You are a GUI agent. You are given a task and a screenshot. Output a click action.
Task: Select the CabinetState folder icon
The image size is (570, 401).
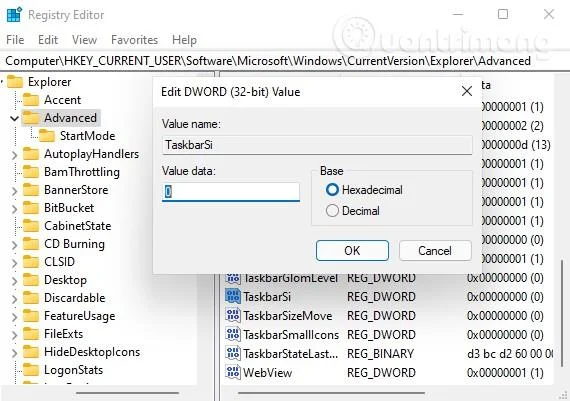pos(31,226)
